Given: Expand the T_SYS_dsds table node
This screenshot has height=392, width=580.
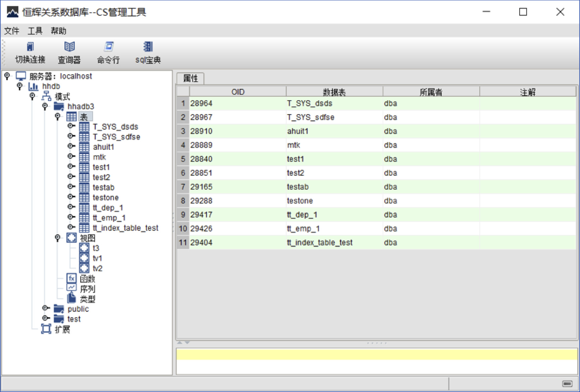Looking at the screenshot, I should click(71, 126).
